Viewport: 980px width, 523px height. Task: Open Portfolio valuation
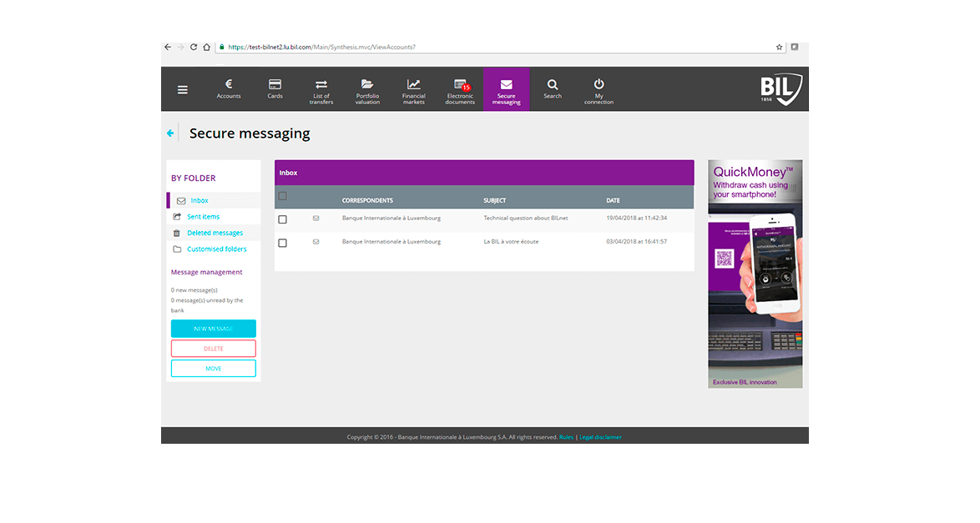[x=367, y=91]
